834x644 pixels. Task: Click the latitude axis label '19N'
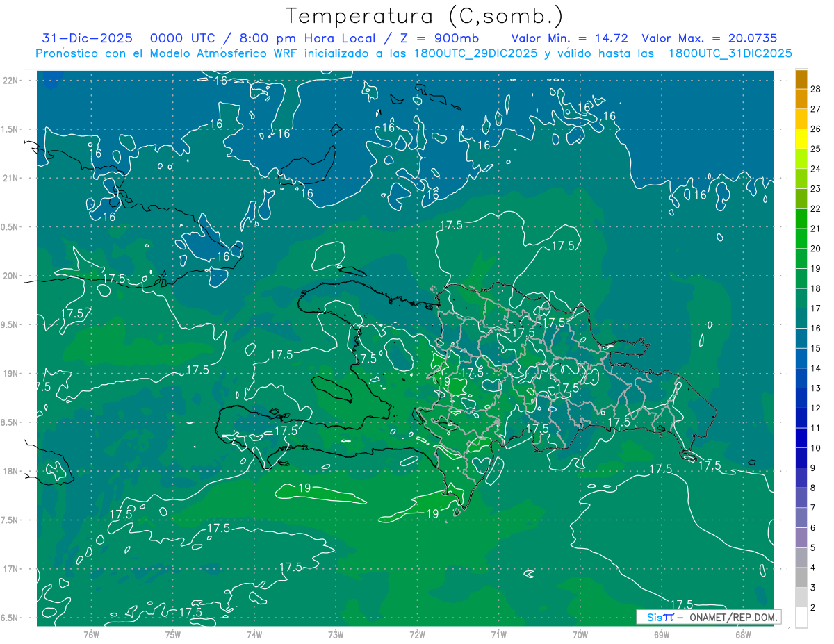pos(10,374)
